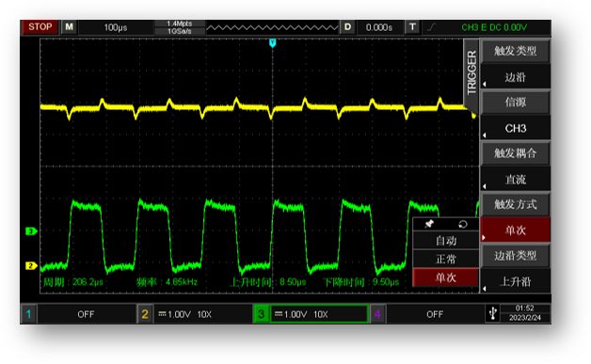Image resolution: width=591 pixels, height=364 pixels.
Task: Open the 边沿类型 slope menu header
Action: point(515,256)
